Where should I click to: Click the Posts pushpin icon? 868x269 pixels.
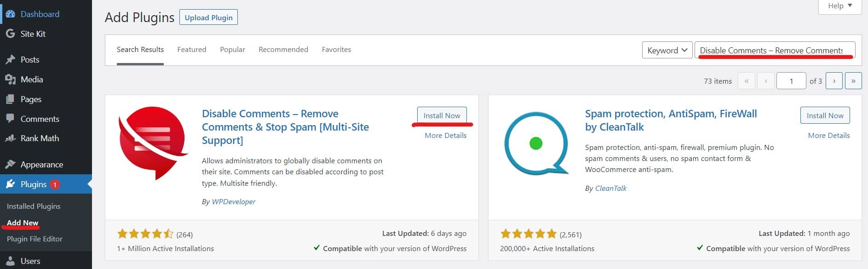(10, 60)
